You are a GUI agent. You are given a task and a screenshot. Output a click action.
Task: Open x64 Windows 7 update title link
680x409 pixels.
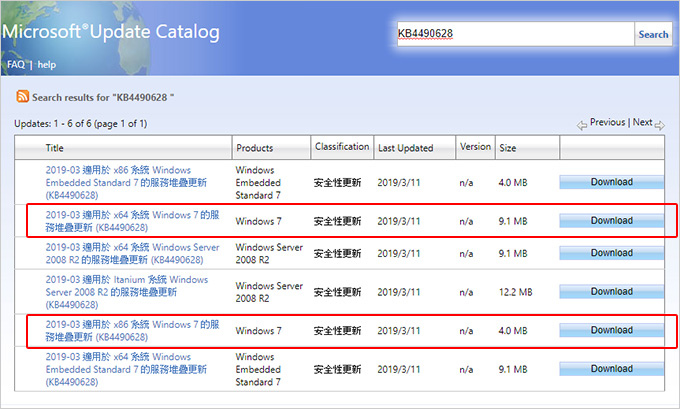(x=132, y=221)
